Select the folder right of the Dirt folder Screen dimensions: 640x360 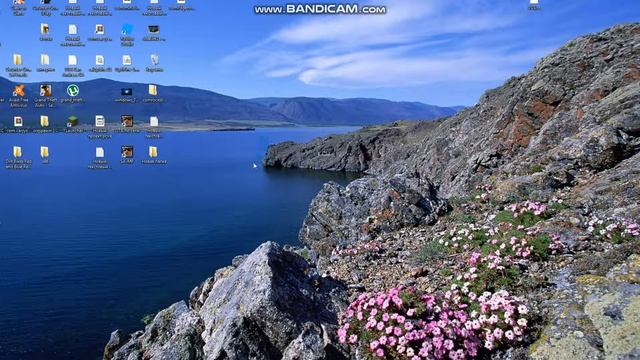point(44,152)
